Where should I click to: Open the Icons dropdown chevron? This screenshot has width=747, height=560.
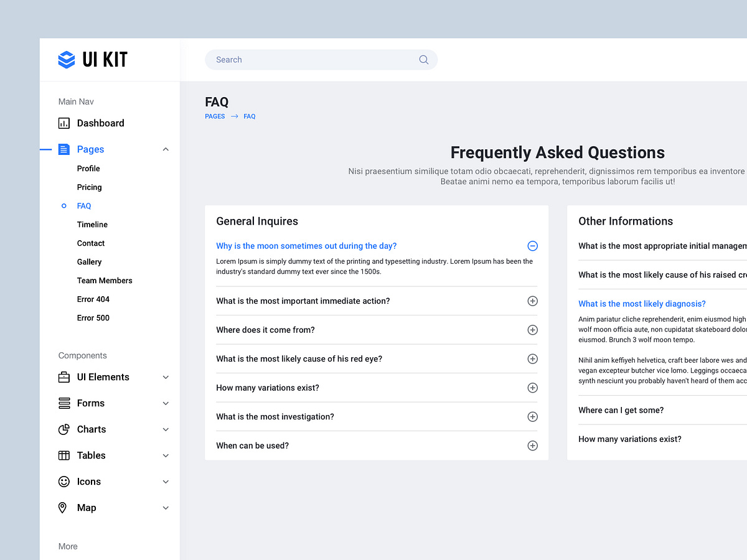pos(165,481)
